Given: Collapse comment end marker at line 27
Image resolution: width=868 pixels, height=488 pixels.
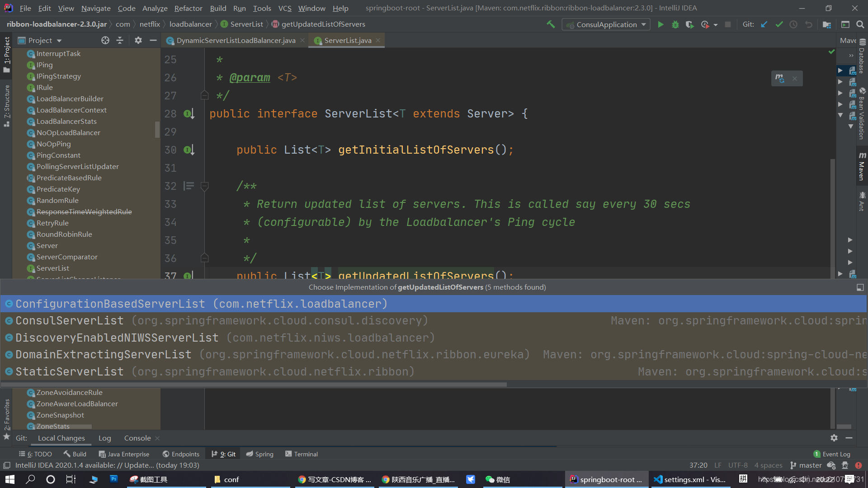Looking at the screenshot, I should click(x=204, y=95).
